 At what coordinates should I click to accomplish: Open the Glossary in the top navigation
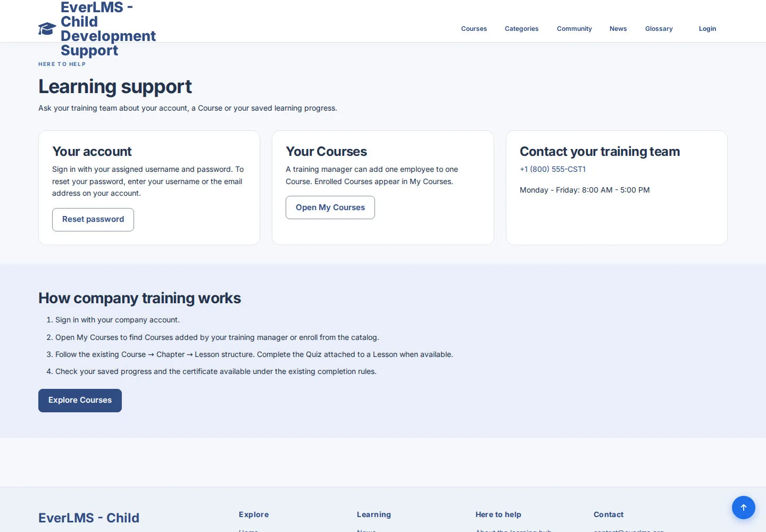[659, 29]
